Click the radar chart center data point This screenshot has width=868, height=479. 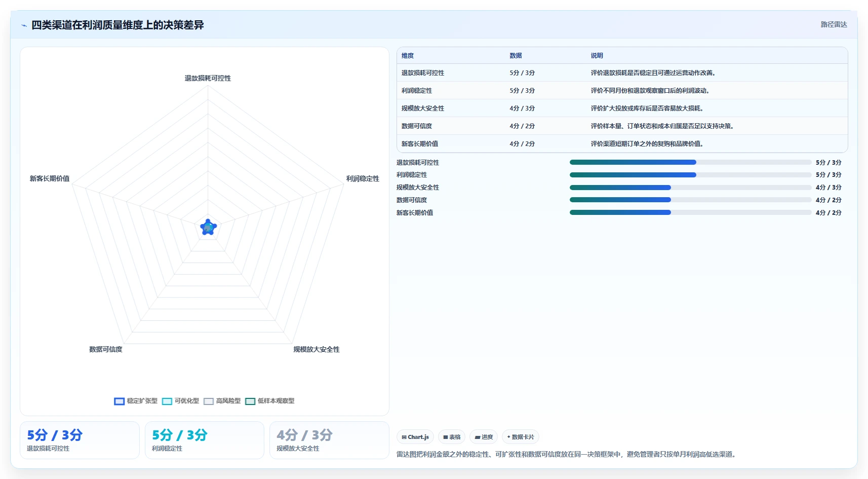pyautogui.click(x=208, y=228)
